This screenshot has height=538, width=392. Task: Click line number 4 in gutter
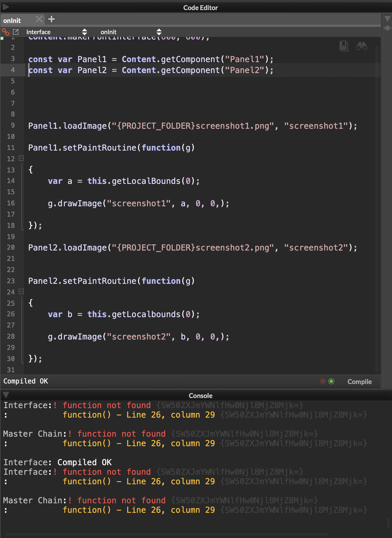(13, 70)
